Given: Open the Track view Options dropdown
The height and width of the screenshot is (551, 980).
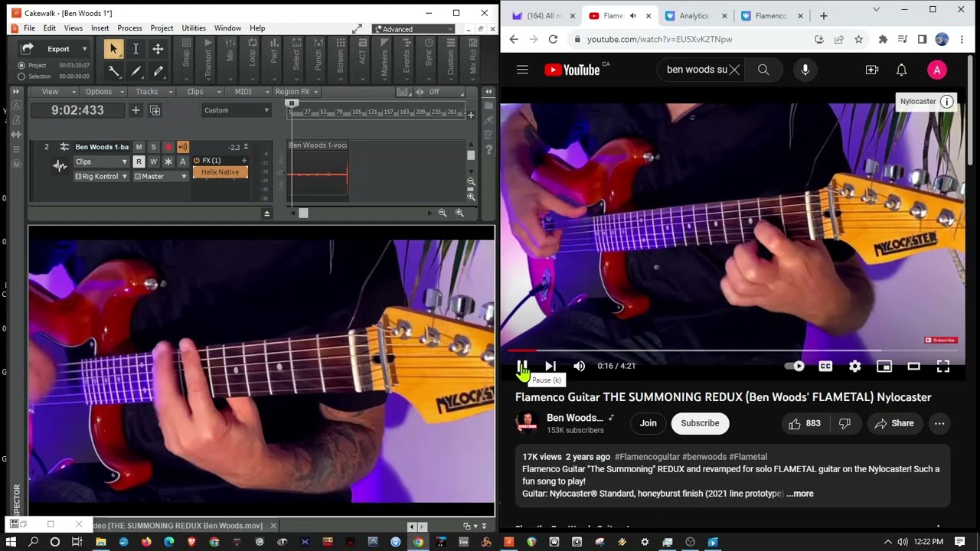Looking at the screenshot, I should click(103, 92).
